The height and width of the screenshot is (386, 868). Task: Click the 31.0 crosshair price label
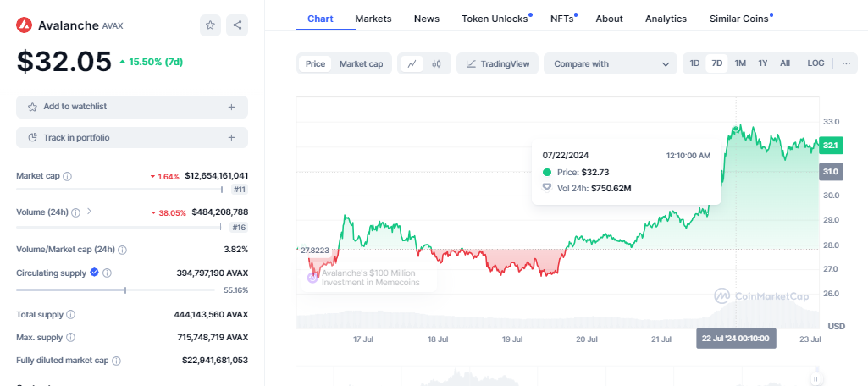click(831, 172)
